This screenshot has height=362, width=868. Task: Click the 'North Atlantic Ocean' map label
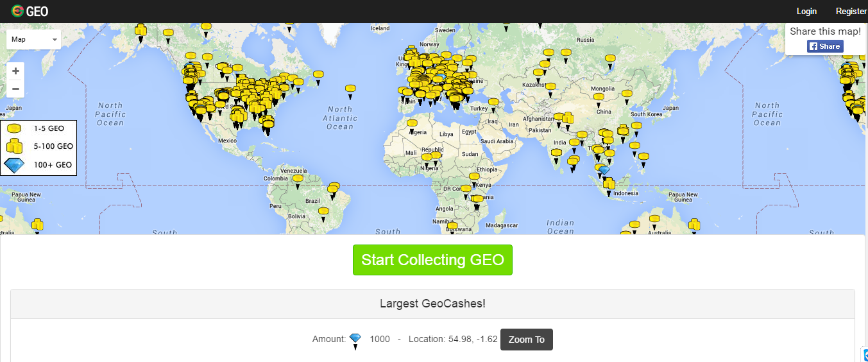[339, 118]
